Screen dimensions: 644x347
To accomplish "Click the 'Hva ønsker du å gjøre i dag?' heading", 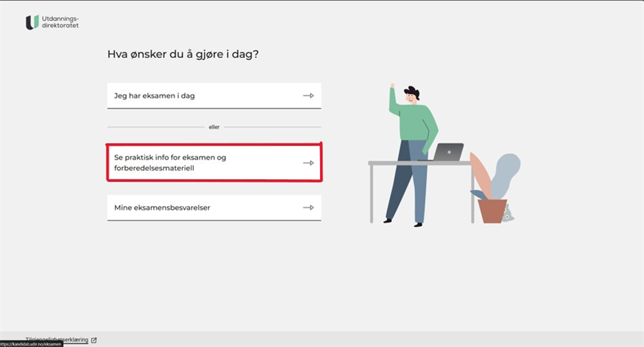I will click(x=183, y=54).
